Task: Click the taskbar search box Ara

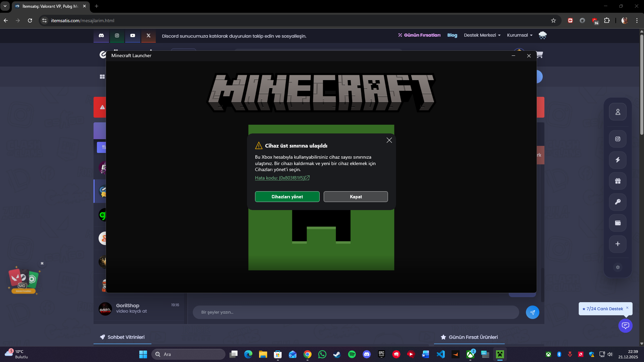Action: (x=188, y=354)
